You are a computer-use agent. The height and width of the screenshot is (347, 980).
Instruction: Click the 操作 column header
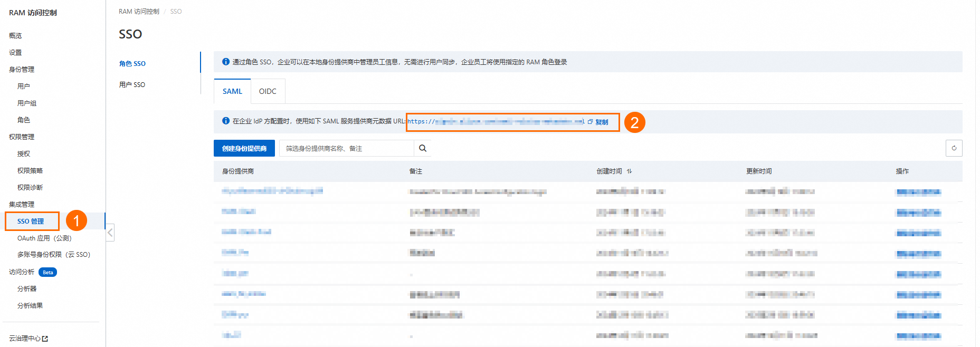coord(902,171)
